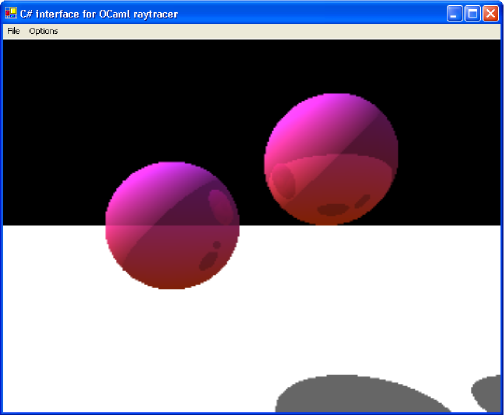Screen dimensions: 504x415
Task: Click the application icon in title bar
Action: pos(11,13)
